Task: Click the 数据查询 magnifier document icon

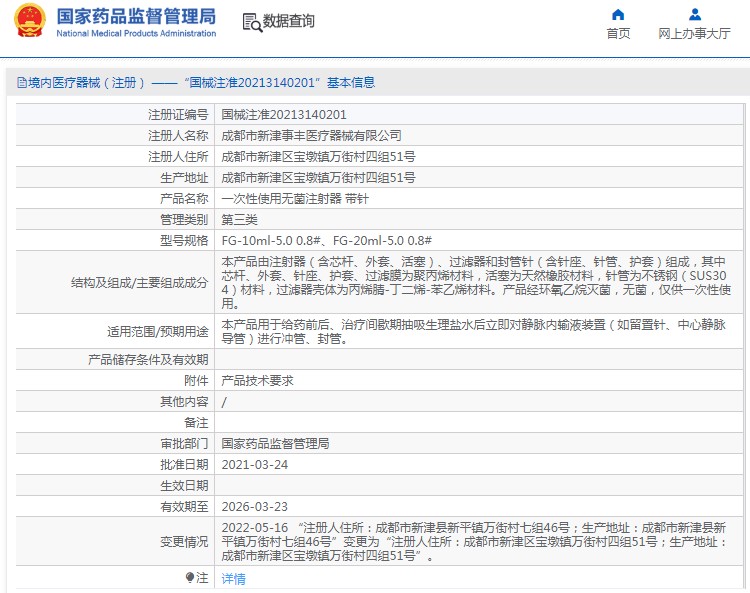Action: point(252,22)
